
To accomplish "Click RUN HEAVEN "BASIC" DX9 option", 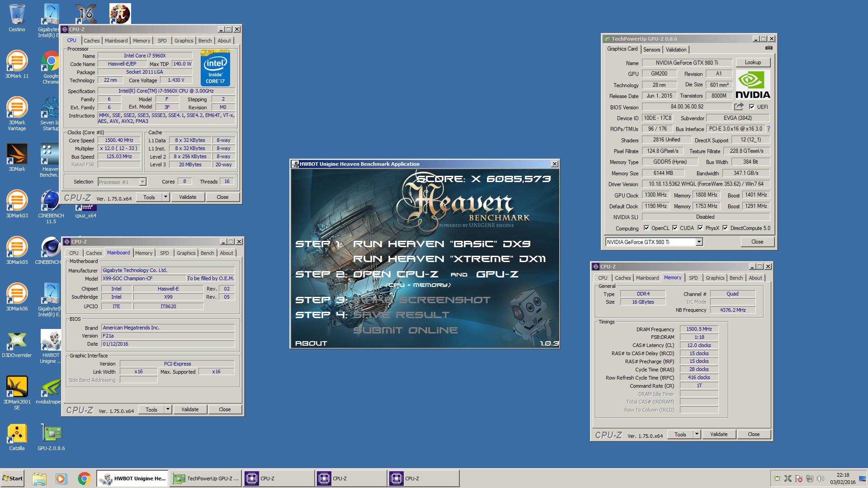I will click(x=442, y=244).
